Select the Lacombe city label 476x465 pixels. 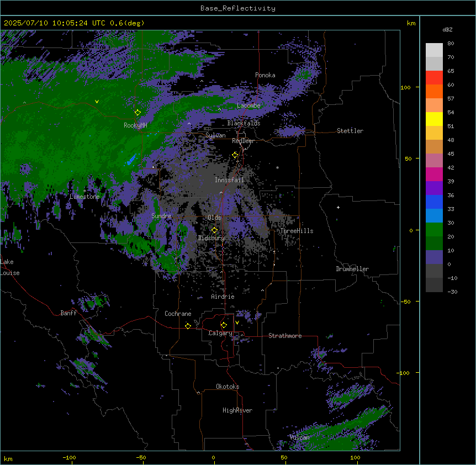[248, 105]
